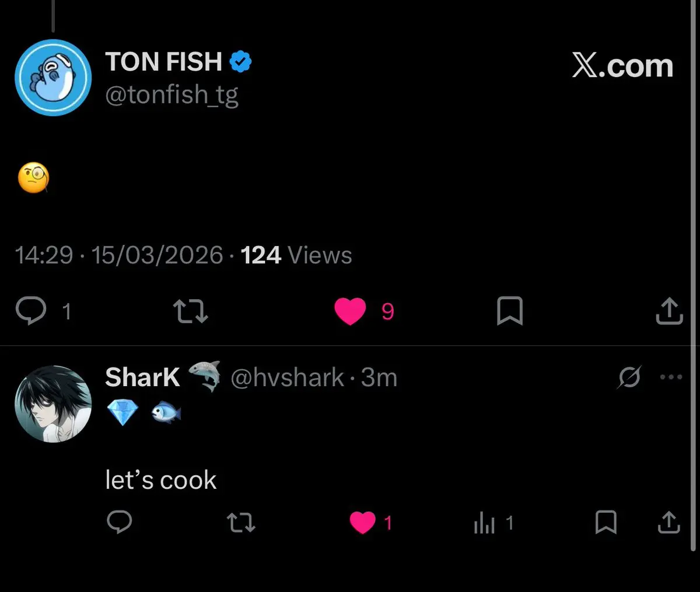This screenshot has width=700, height=592.
Task: Open SharK's profile picture
Action: point(53,404)
